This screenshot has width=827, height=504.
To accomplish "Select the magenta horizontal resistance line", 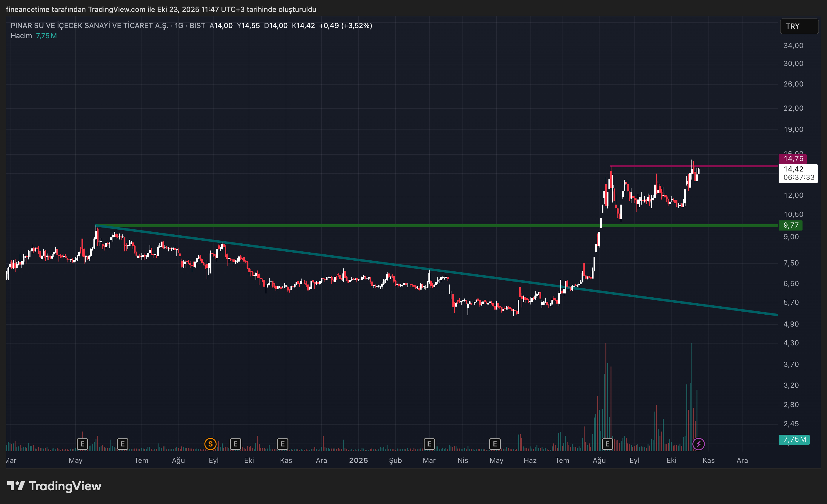I will [x=738, y=166].
